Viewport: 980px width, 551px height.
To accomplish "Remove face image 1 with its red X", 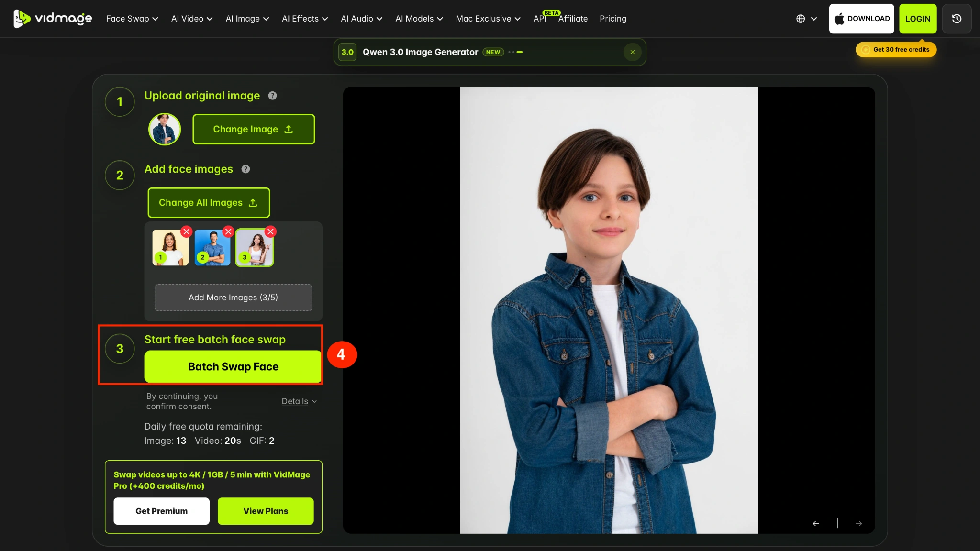I will coord(187,232).
